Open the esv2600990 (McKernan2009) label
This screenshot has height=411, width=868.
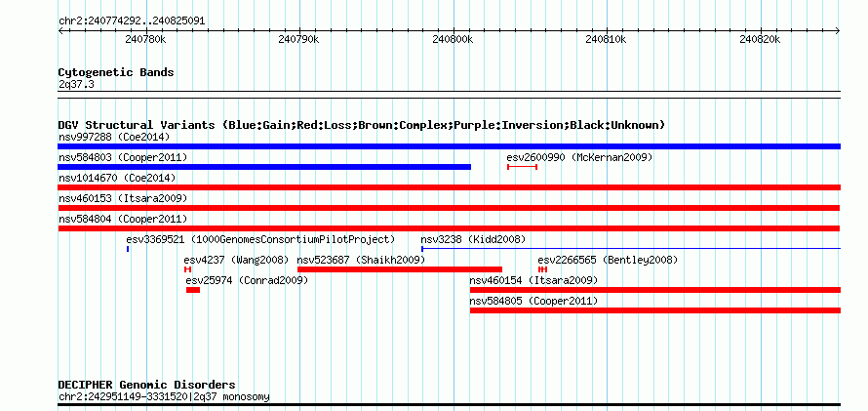click(x=579, y=157)
